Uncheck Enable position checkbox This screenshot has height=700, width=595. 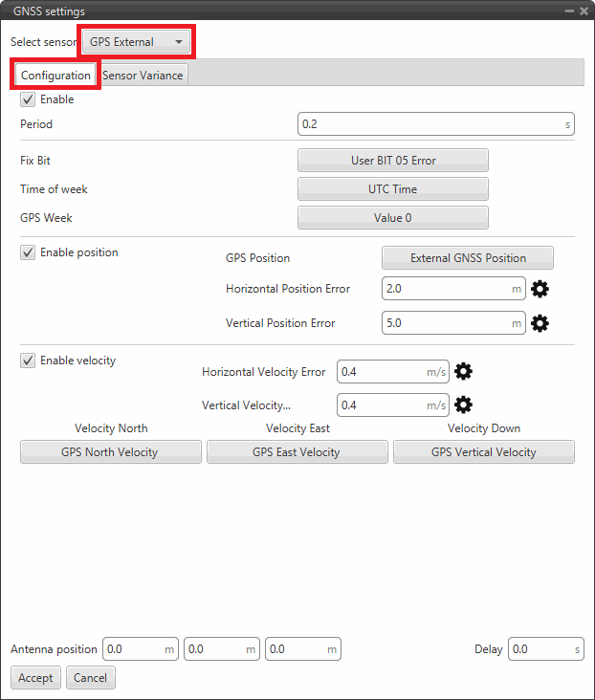tap(28, 252)
